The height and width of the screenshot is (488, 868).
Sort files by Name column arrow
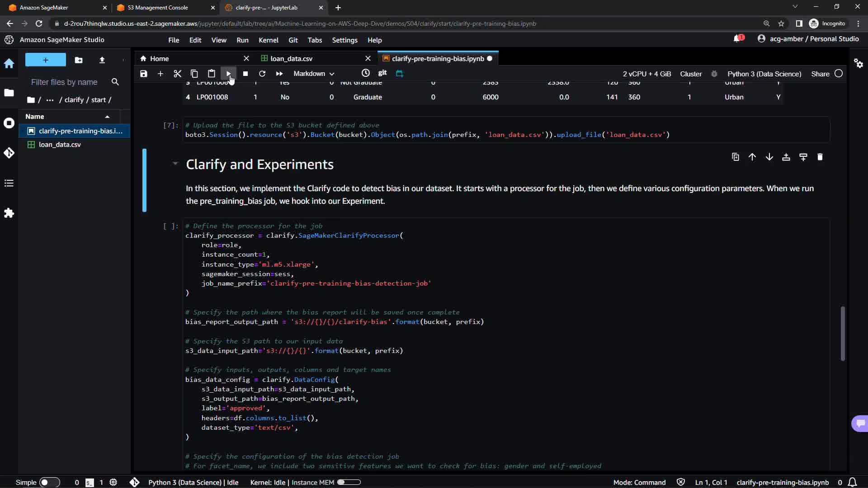[107, 117]
